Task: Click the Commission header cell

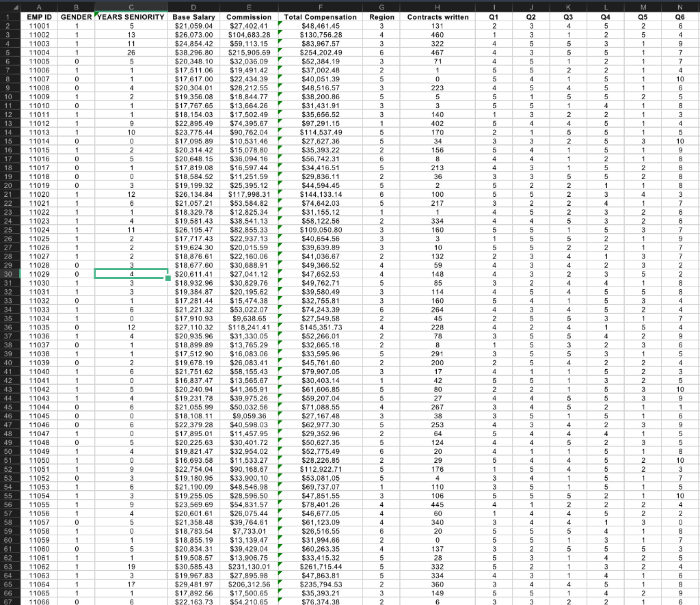Action: 249,17
